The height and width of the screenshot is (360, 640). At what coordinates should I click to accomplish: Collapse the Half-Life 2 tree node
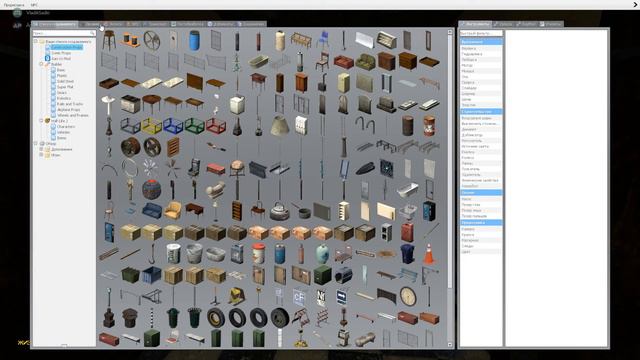pos(41,121)
